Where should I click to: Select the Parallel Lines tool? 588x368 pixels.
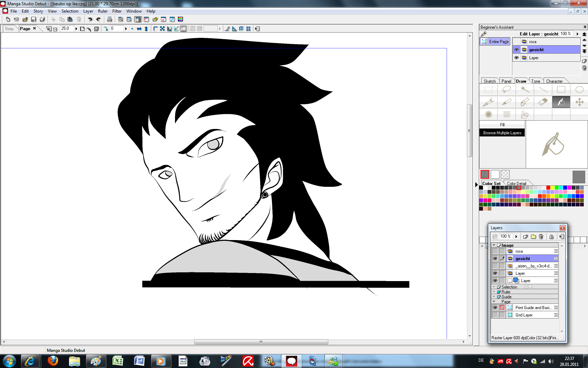[x=506, y=114]
